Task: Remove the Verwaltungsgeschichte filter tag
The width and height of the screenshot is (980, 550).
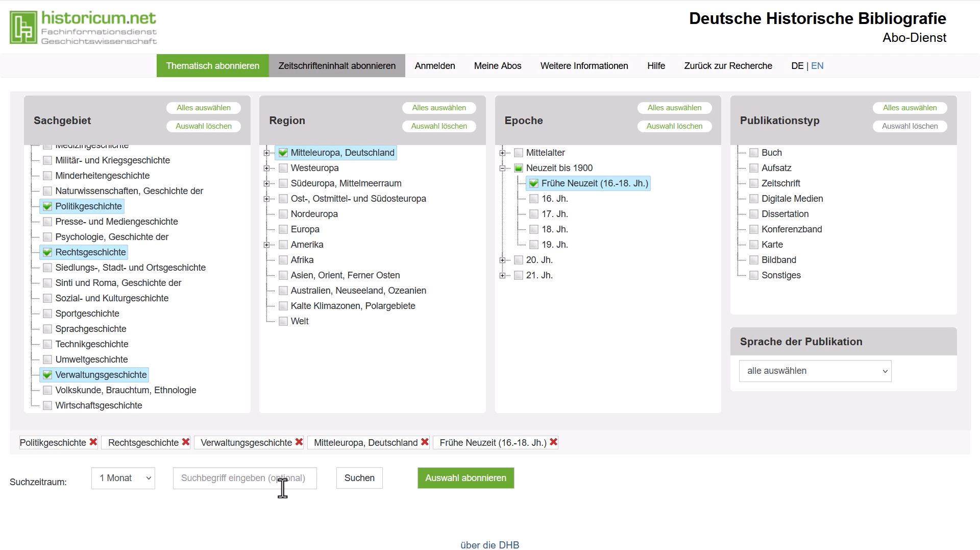Action: [x=299, y=442]
